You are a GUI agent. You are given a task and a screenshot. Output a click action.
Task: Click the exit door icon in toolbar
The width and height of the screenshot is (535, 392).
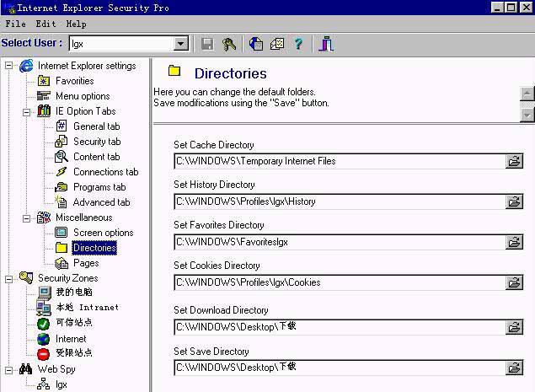(327, 44)
